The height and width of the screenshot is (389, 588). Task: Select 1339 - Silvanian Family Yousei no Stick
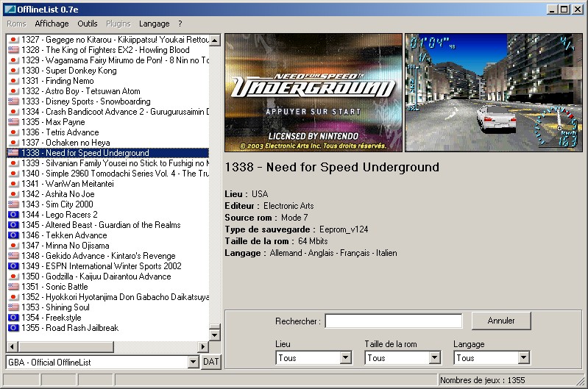point(108,163)
